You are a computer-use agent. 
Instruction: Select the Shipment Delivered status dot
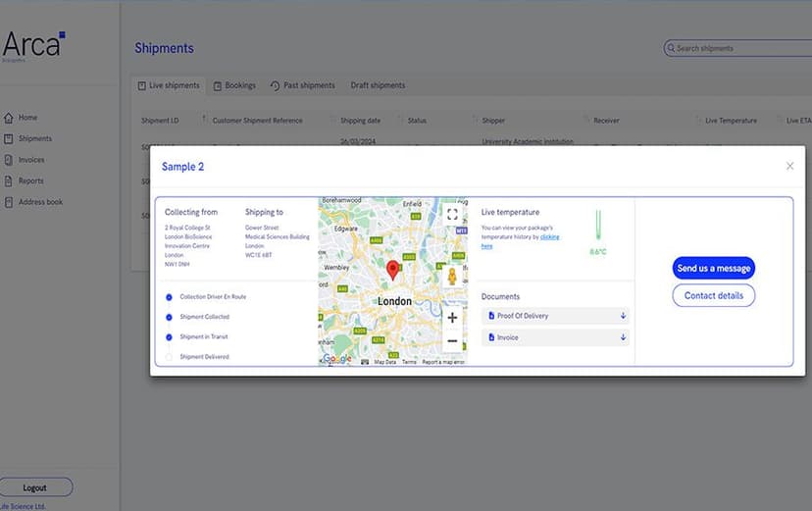pyautogui.click(x=169, y=357)
